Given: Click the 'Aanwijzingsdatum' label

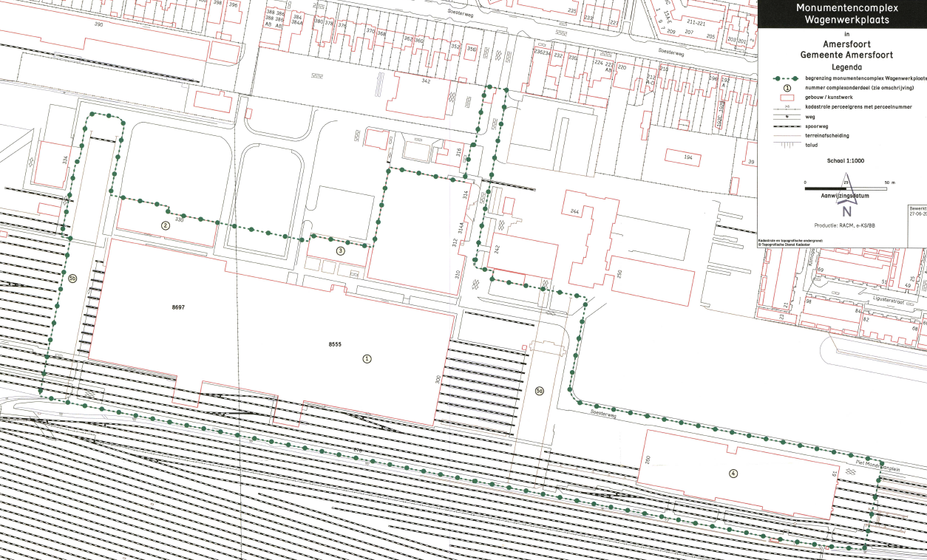Looking at the screenshot, I should click(x=844, y=196).
